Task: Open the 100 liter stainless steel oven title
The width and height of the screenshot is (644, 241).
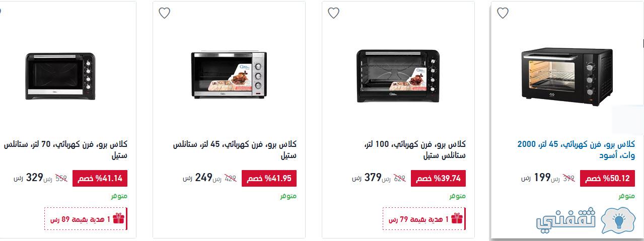Action: point(414,150)
